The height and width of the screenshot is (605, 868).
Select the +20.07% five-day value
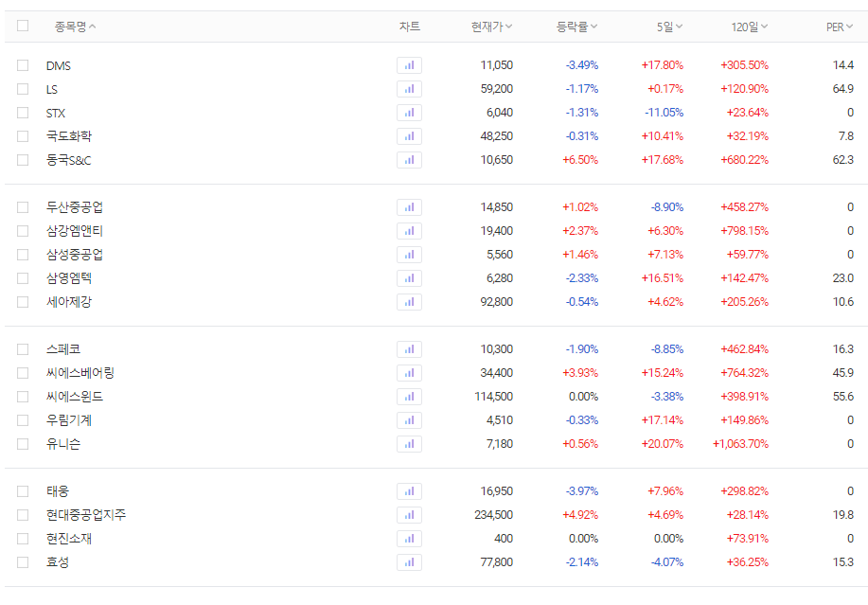tap(663, 444)
